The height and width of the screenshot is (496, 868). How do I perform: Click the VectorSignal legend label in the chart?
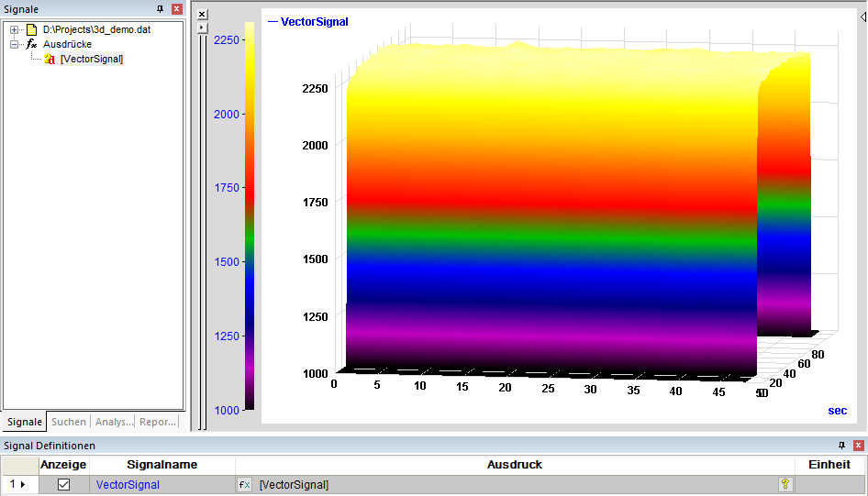pyautogui.click(x=314, y=22)
